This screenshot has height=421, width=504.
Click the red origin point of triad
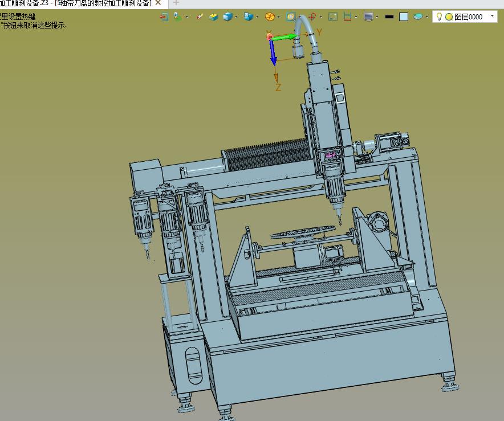pos(269,37)
